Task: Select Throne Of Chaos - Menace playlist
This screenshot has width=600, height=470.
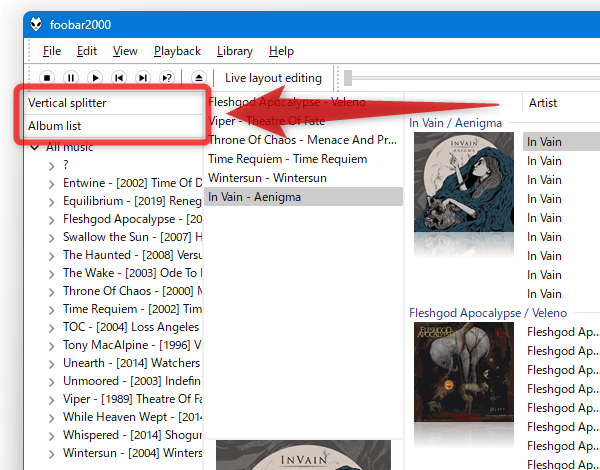Action: [x=303, y=140]
